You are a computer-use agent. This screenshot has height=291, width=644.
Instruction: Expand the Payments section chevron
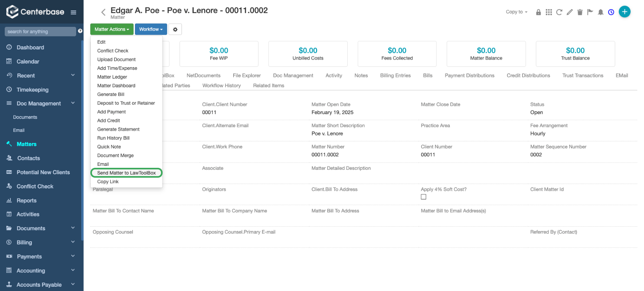tap(73, 256)
